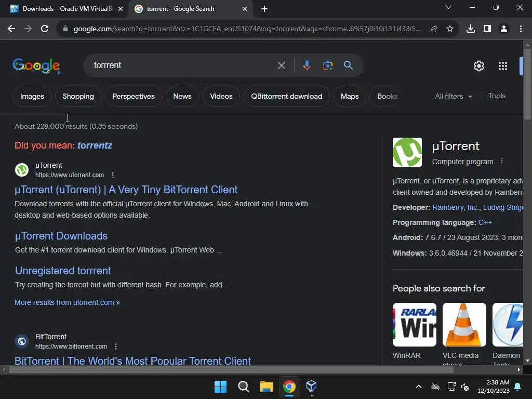The width and height of the screenshot is (532, 399).
Task: Open µTorrent Downloads sublink
Action: [61, 236]
